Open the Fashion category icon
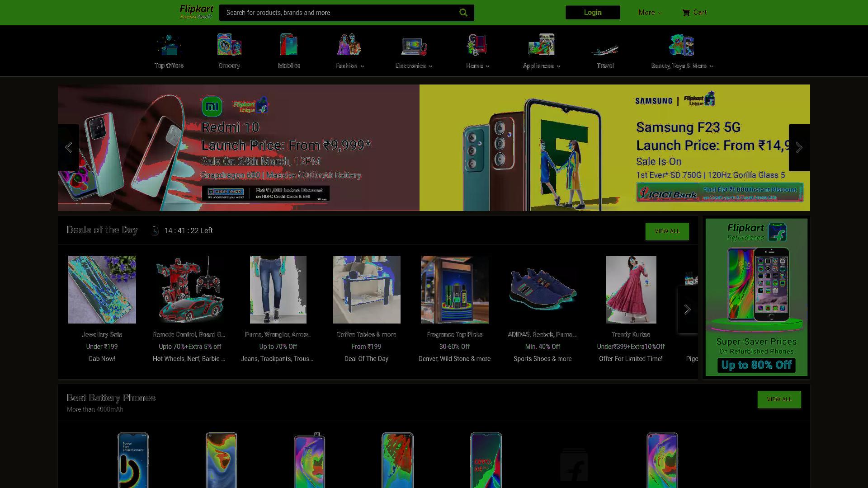868x488 pixels. coord(349,45)
